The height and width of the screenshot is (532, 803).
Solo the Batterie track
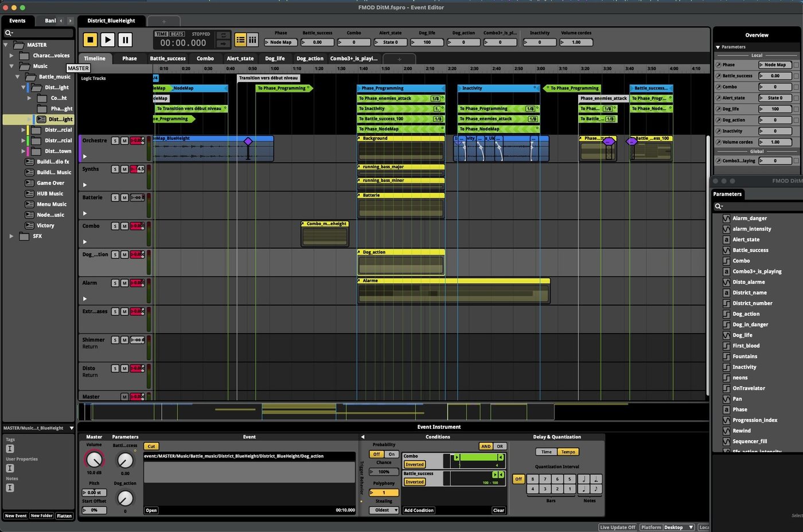[x=115, y=198]
